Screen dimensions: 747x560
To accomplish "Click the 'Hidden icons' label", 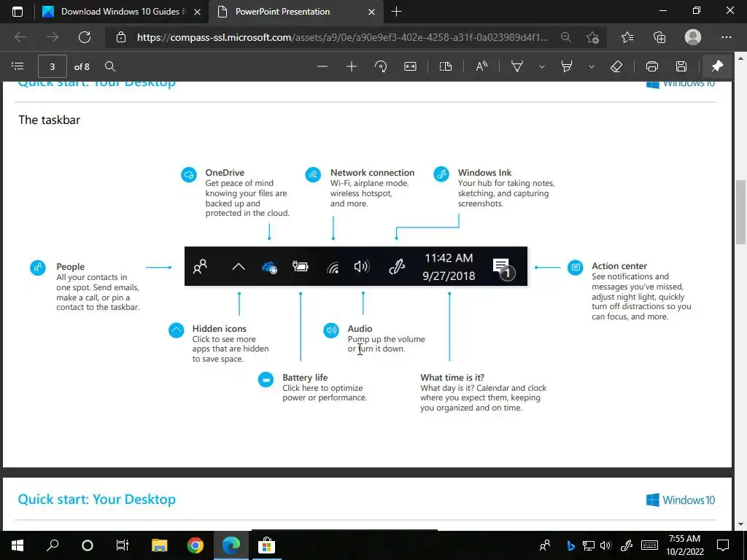I will [x=219, y=329].
